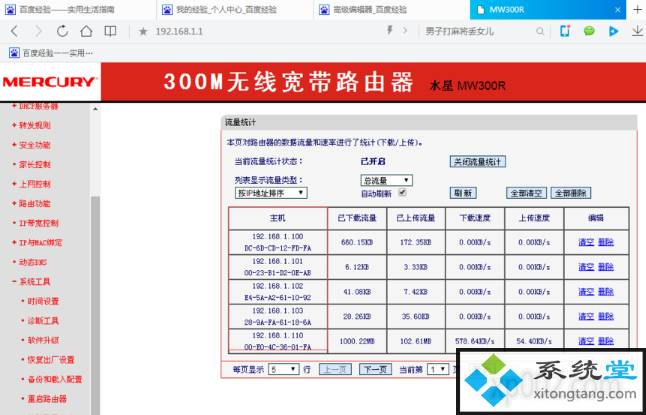Click 删除 for host 192.168.1.110
The height and width of the screenshot is (415, 646).
click(606, 341)
